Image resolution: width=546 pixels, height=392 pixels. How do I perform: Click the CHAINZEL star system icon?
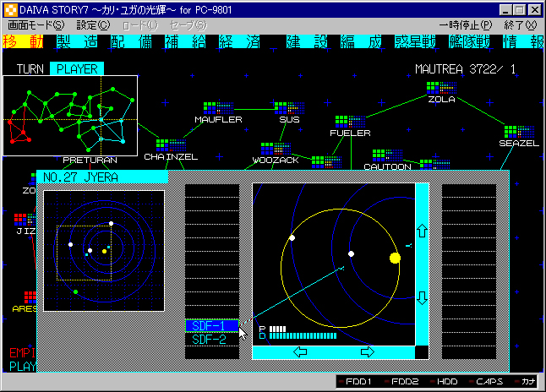(x=163, y=144)
